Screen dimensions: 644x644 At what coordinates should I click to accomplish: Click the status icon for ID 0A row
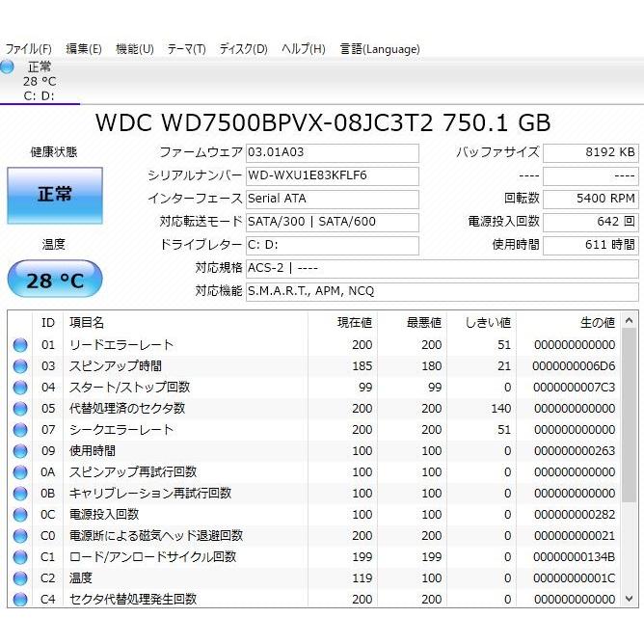click(20, 472)
